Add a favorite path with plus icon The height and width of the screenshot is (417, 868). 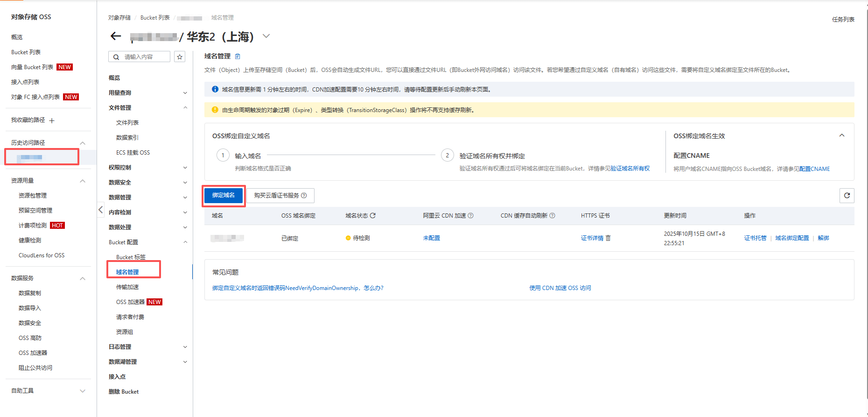click(52, 120)
